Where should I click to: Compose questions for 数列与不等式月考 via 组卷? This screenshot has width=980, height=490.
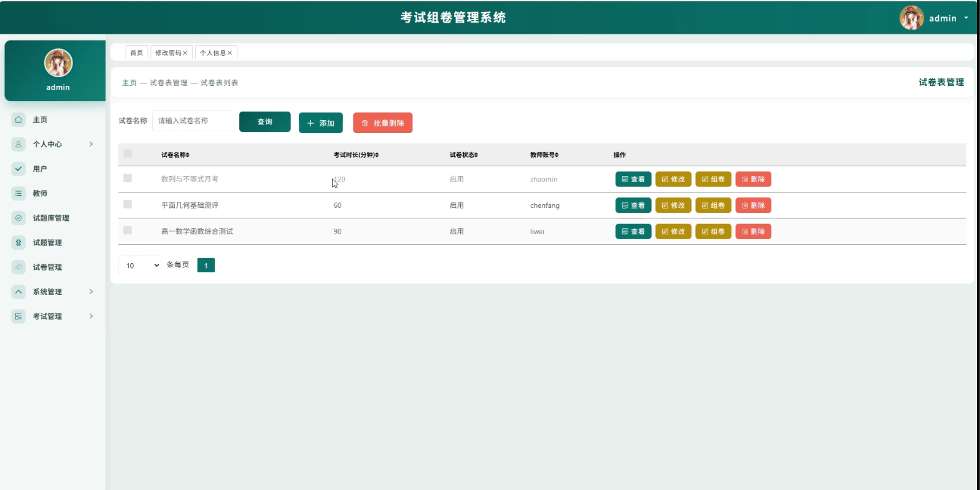(x=713, y=179)
